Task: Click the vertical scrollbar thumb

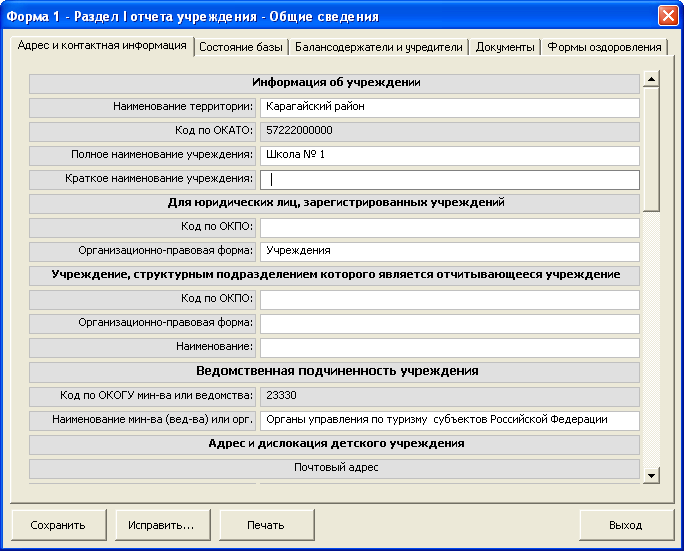Action: [x=651, y=149]
